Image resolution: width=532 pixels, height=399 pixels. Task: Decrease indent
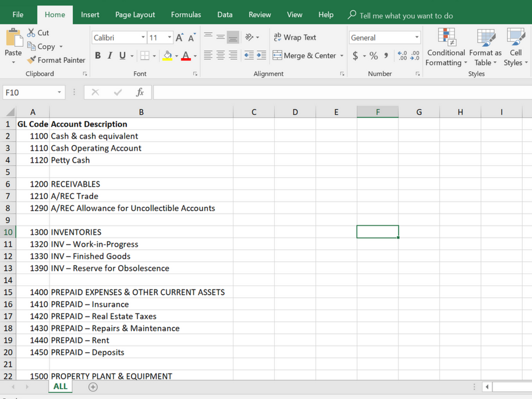coord(249,55)
